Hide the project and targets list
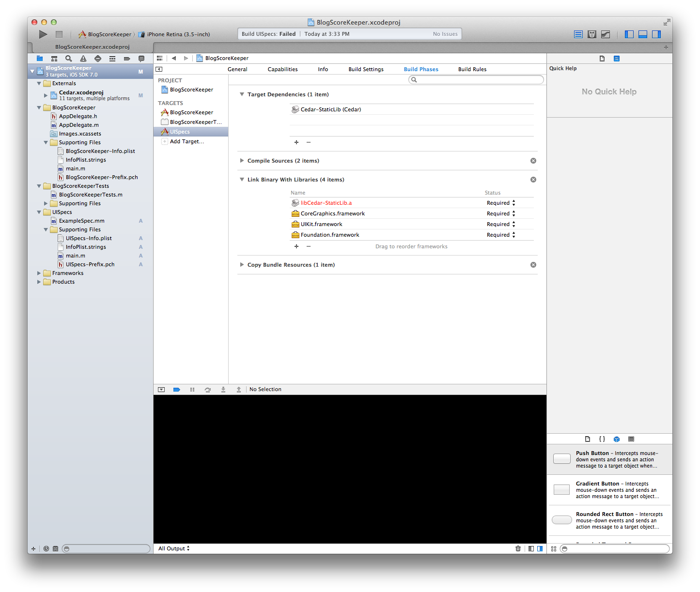 (x=159, y=69)
